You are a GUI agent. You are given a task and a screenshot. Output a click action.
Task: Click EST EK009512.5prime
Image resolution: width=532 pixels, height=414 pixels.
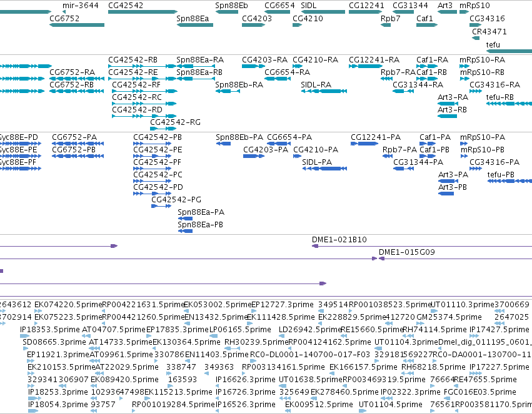pos(288,411)
